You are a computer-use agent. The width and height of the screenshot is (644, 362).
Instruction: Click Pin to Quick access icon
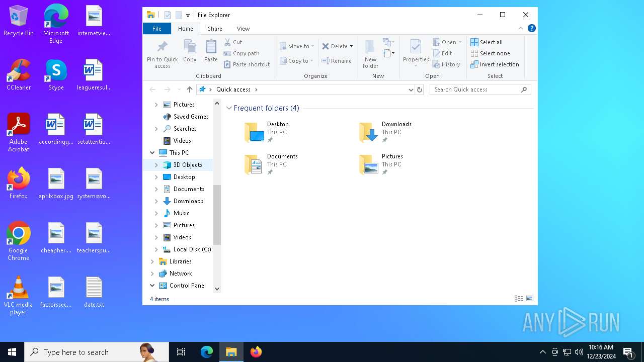click(163, 47)
